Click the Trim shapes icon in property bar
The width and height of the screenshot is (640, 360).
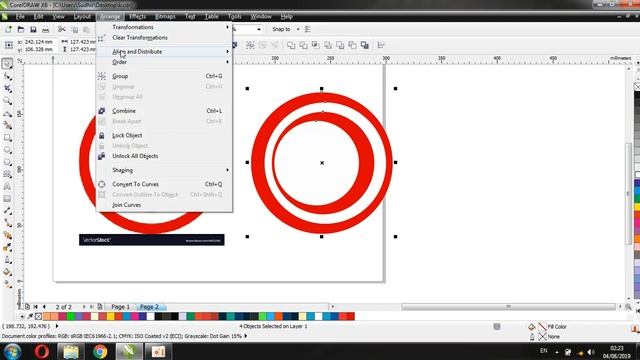pos(303,45)
